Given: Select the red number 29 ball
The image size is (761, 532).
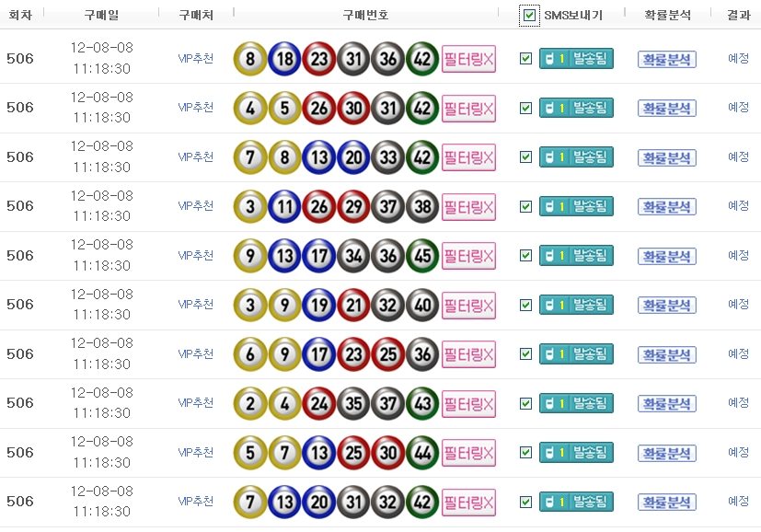Looking at the screenshot, I should (353, 206).
